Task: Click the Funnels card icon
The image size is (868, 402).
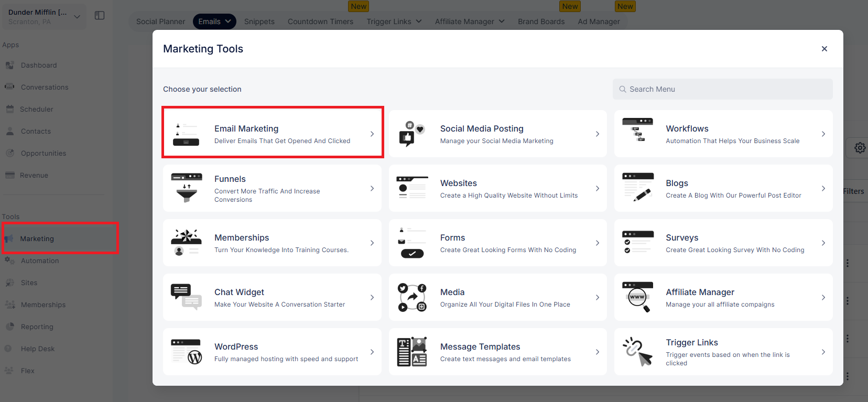Action: [x=187, y=188]
